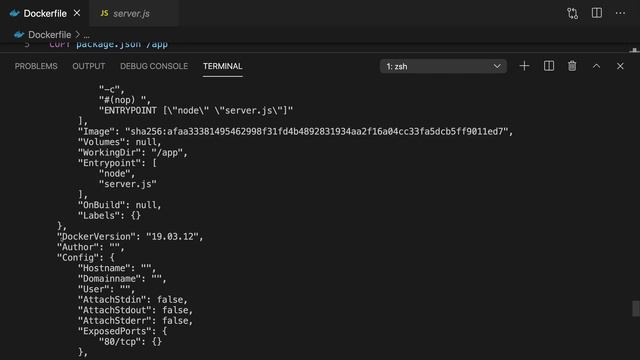Expand the terminal selector chevron
Image resolution: width=640 pixels, height=360 pixels.
(x=497, y=67)
